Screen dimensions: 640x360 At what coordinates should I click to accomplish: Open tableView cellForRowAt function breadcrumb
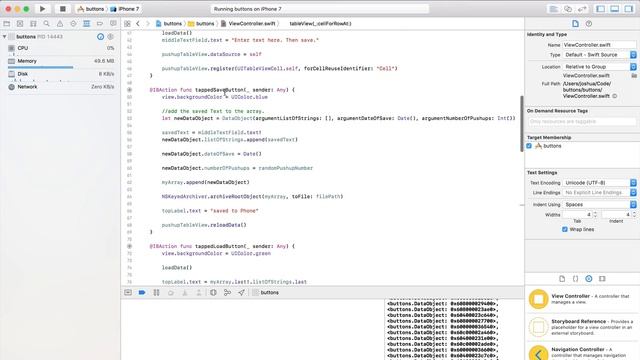click(x=320, y=24)
